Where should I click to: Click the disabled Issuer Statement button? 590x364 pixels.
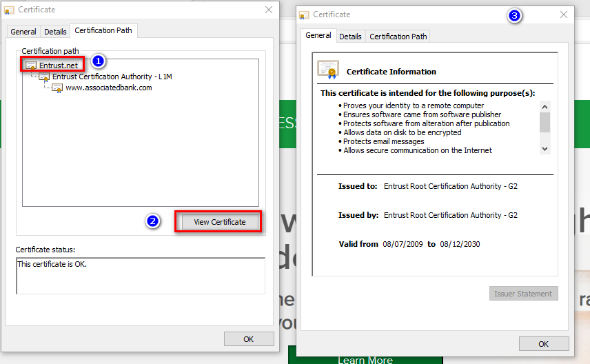tap(523, 294)
